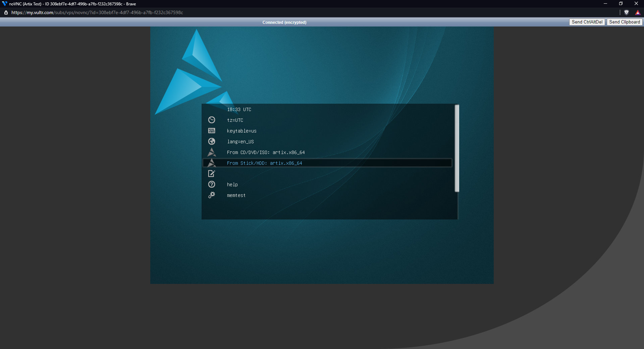Click the Artix logo icon for CD/DVD/ISO boot

pyautogui.click(x=212, y=152)
